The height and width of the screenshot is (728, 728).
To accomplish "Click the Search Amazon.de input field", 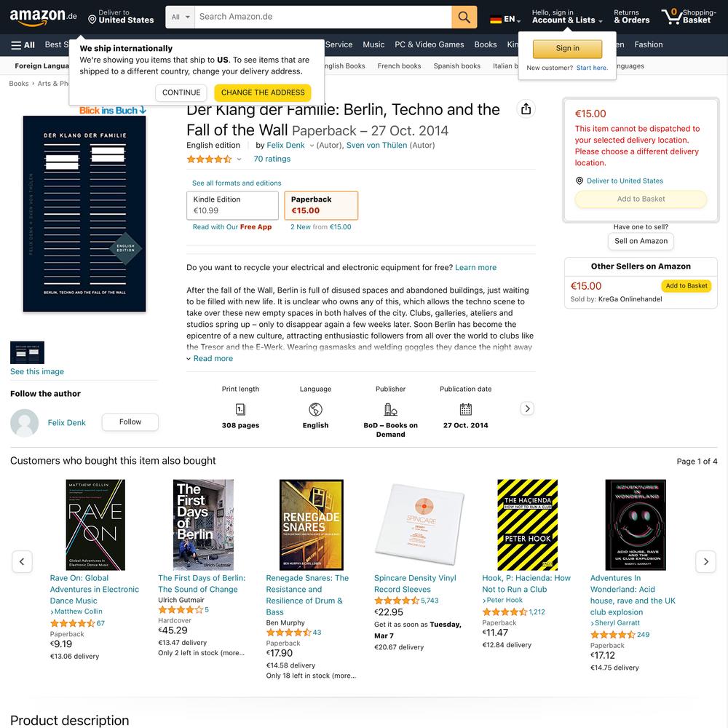I will (323, 17).
